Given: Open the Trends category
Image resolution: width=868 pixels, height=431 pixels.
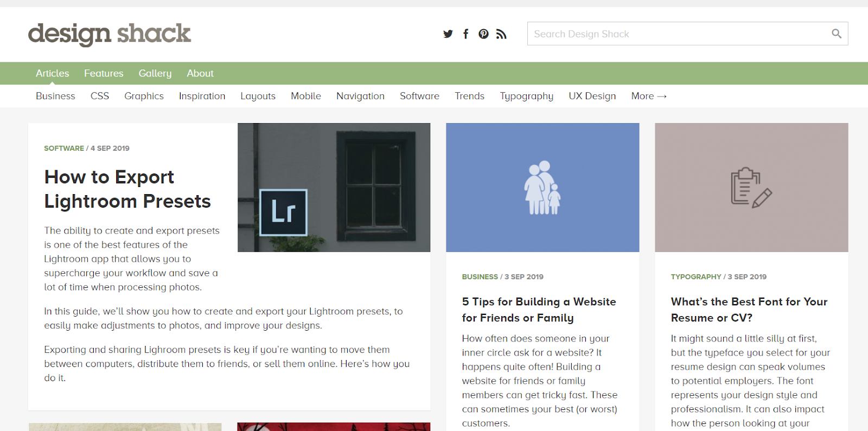Looking at the screenshot, I should 469,96.
